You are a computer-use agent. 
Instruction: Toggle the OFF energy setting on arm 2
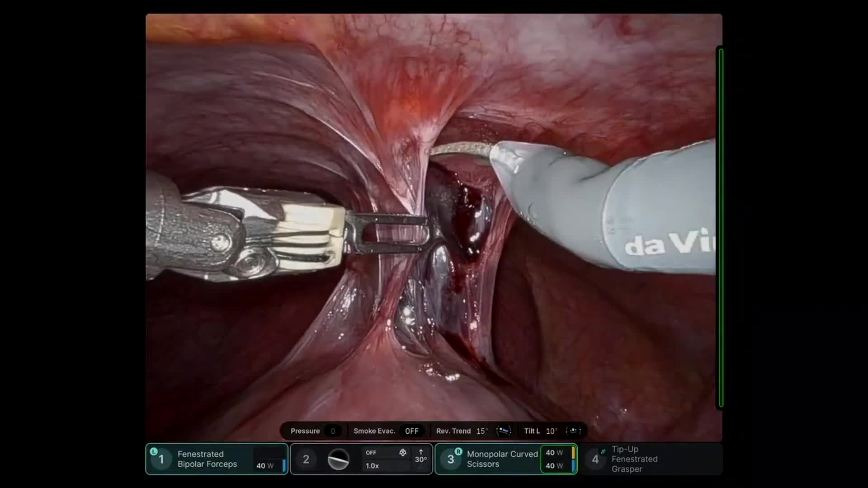pyautogui.click(x=371, y=452)
